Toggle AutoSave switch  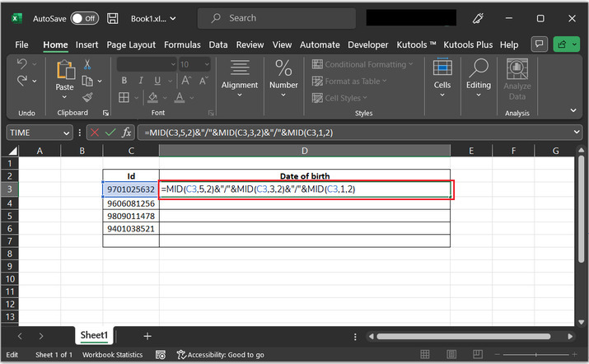(85, 18)
